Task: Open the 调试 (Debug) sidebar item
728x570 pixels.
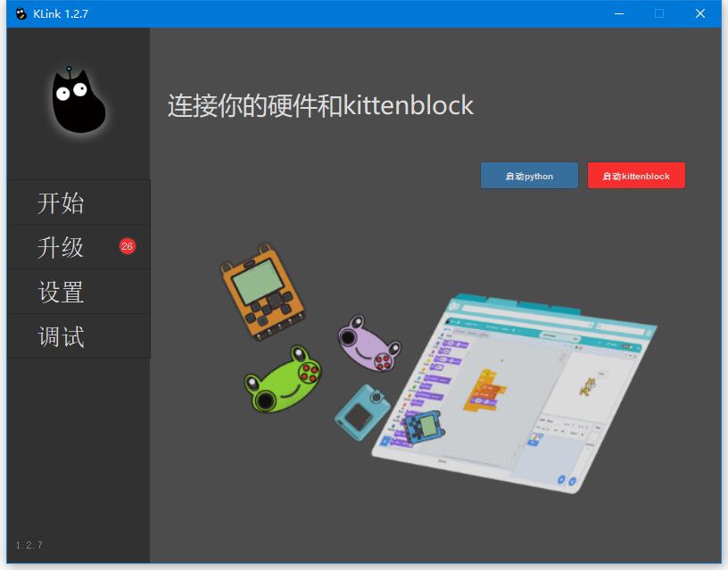Action: pos(79,336)
